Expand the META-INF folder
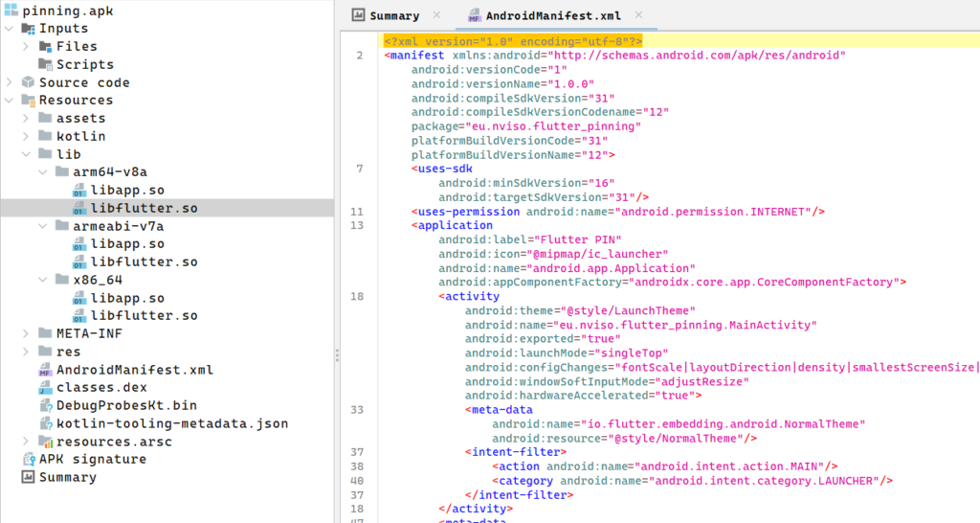980x523 pixels. 26,333
